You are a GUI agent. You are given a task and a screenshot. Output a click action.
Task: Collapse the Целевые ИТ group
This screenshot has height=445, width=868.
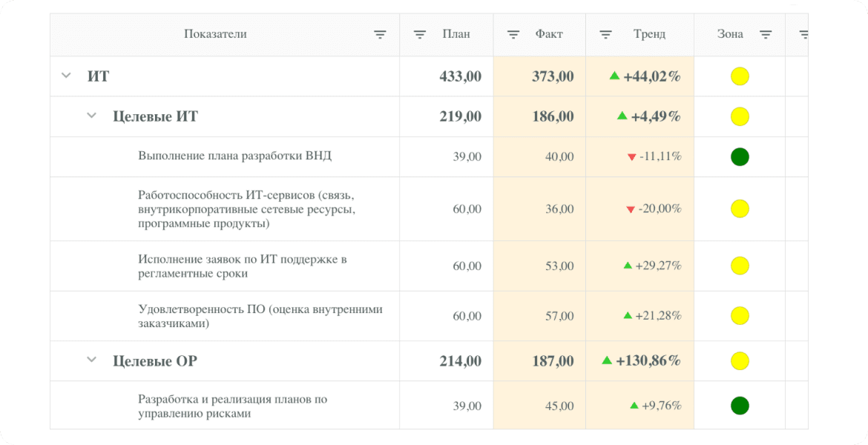coord(92,116)
